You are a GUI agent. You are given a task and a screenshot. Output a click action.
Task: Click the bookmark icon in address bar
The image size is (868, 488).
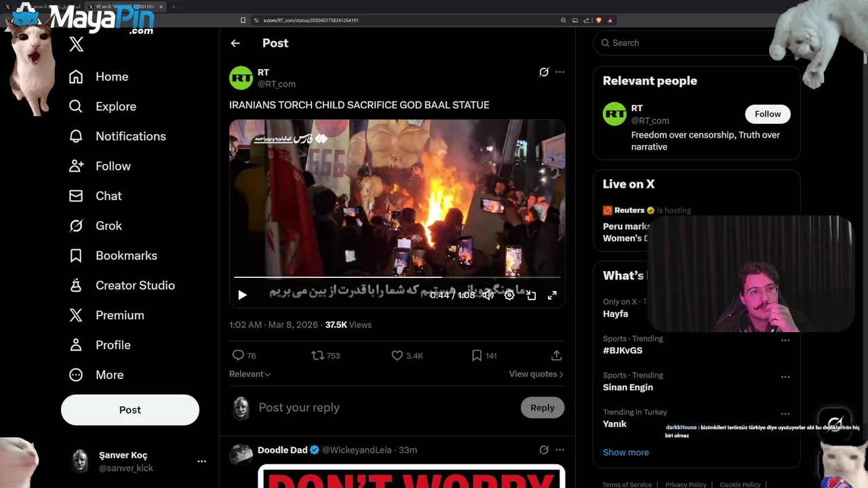(243, 20)
